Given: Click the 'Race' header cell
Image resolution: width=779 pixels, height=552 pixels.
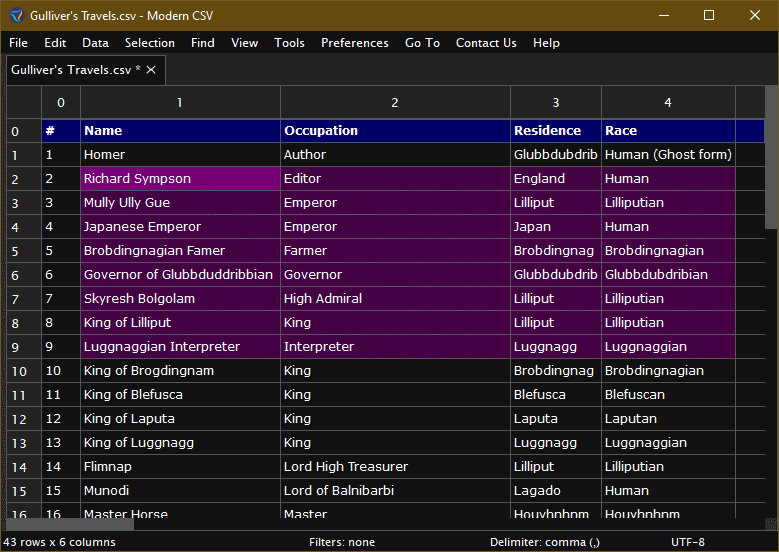Looking at the screenshot, I should coord(668,131).
